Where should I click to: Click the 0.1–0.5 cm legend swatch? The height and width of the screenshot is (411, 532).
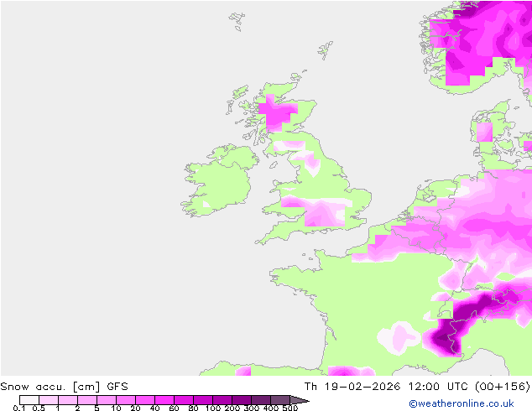tap(29, 400)
